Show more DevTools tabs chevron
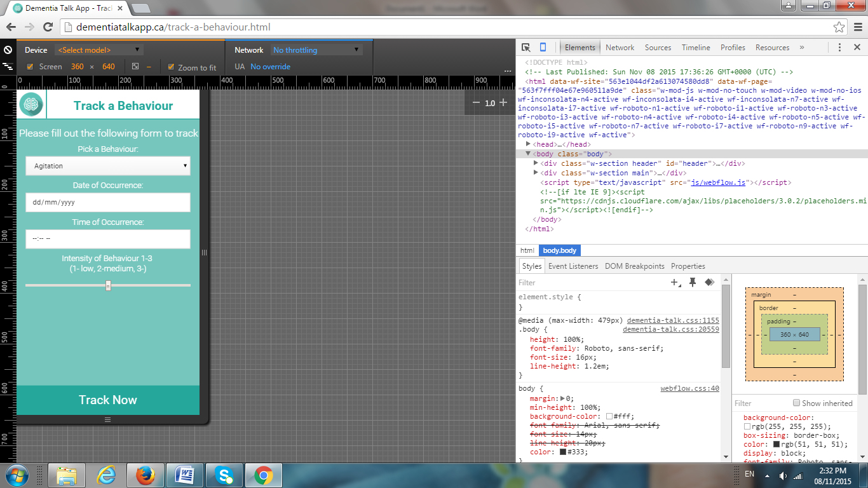 (802, 48)
